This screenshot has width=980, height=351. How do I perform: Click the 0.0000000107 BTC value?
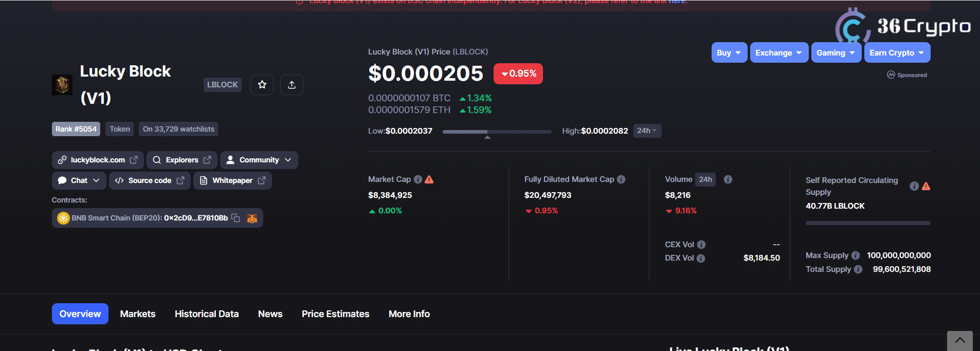tap(409, 98)
